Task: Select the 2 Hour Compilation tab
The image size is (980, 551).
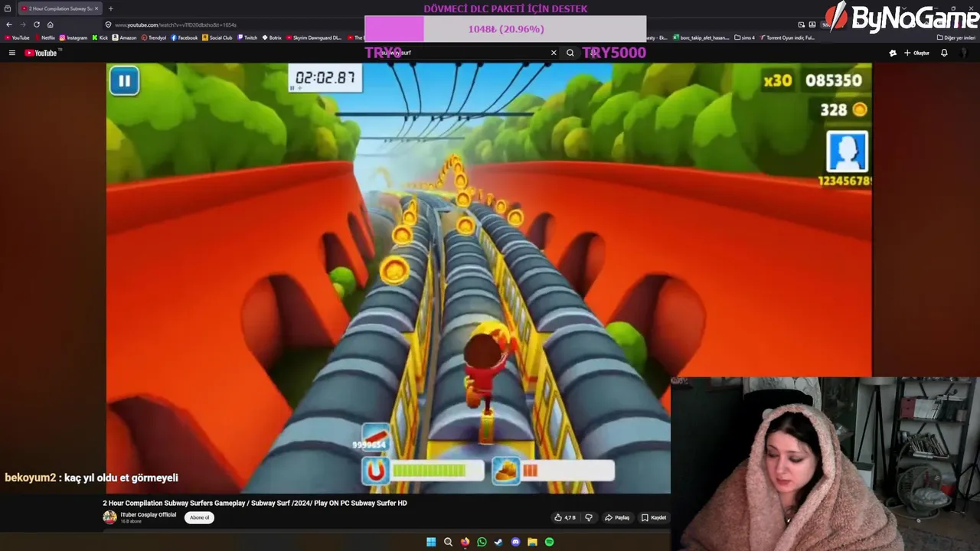Action: 59,8
